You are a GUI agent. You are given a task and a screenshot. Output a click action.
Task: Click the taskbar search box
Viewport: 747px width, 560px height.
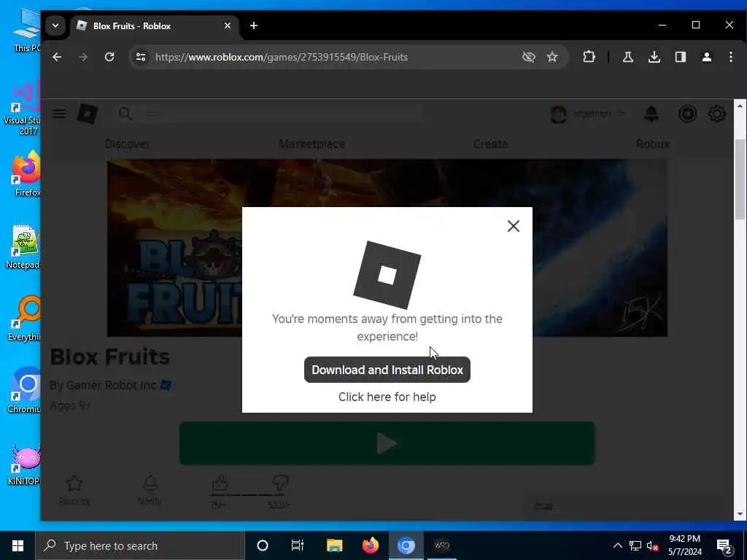coord(140,545)
